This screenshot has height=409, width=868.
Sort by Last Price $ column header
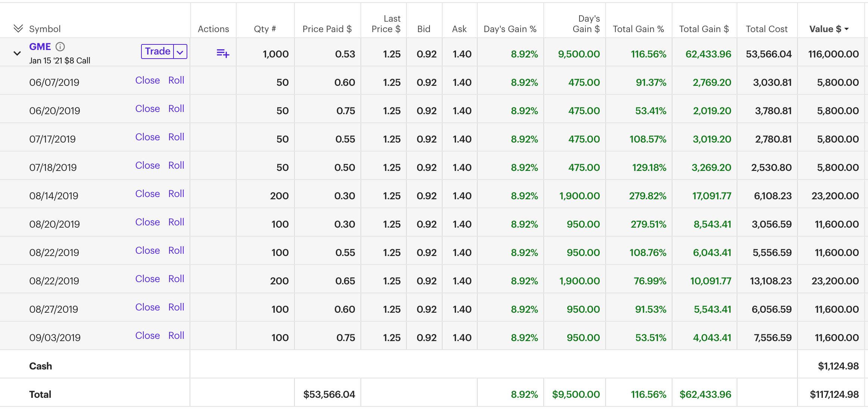(386, 24)
